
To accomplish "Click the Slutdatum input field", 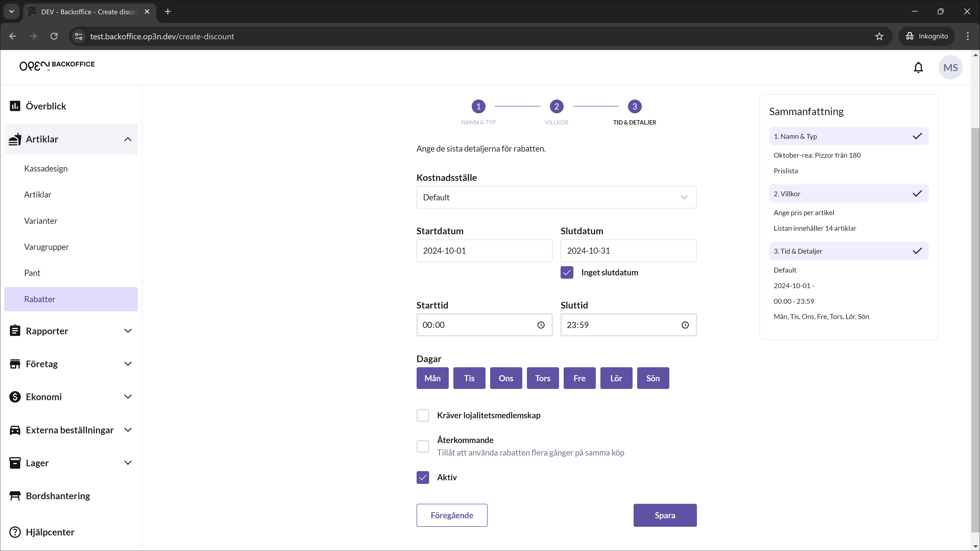I will tap(628, 251).
